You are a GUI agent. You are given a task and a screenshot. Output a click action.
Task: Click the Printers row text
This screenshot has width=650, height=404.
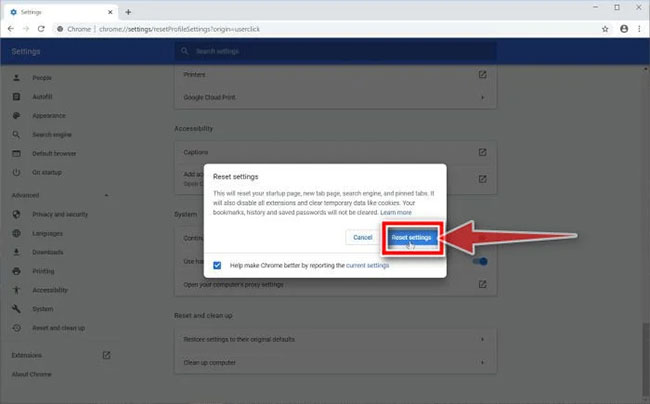coord(194,75)
